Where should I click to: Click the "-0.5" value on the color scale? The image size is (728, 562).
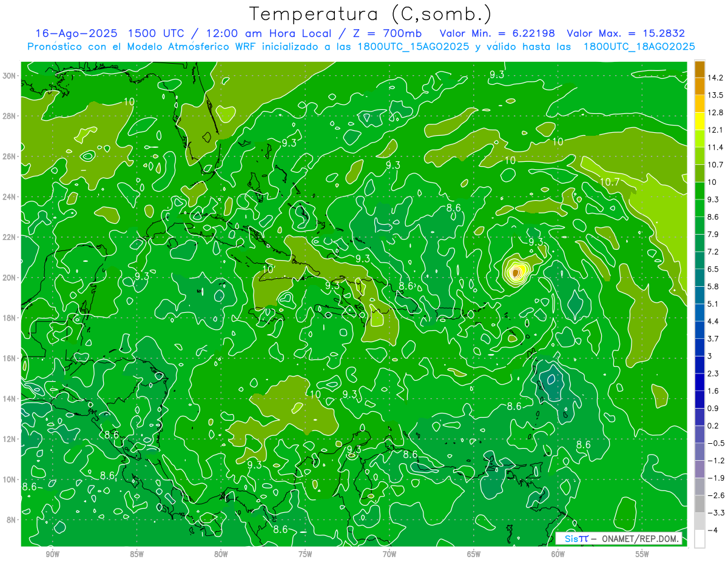pyautogui.click(x=716, y=443)
